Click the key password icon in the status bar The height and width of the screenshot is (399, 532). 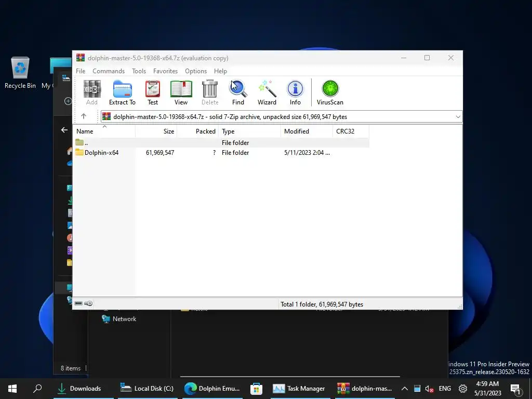(x=88, y=303)
